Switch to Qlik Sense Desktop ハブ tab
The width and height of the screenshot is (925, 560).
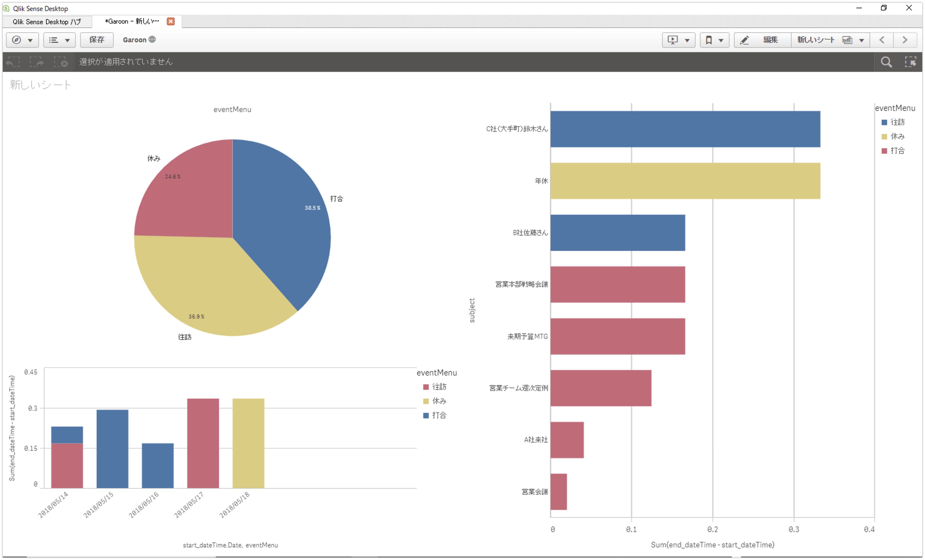47,22
